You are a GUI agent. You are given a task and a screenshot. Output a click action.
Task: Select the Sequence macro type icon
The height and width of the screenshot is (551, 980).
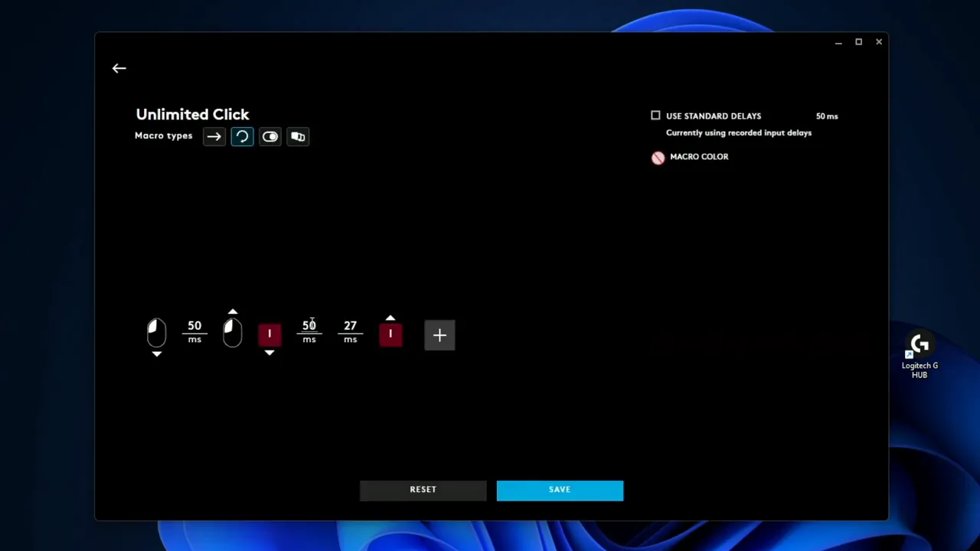298,137
